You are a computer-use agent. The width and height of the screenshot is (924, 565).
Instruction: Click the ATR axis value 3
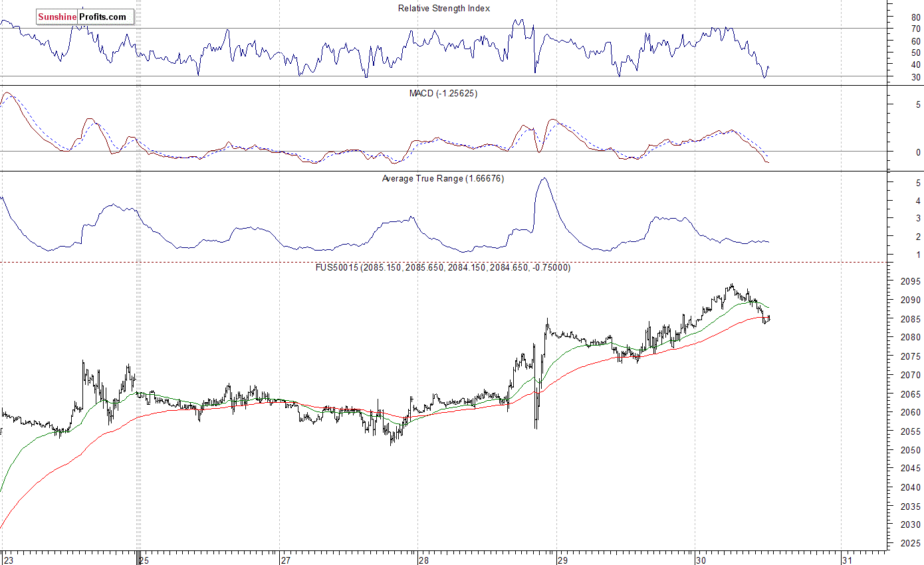click(x=918, y=219)
